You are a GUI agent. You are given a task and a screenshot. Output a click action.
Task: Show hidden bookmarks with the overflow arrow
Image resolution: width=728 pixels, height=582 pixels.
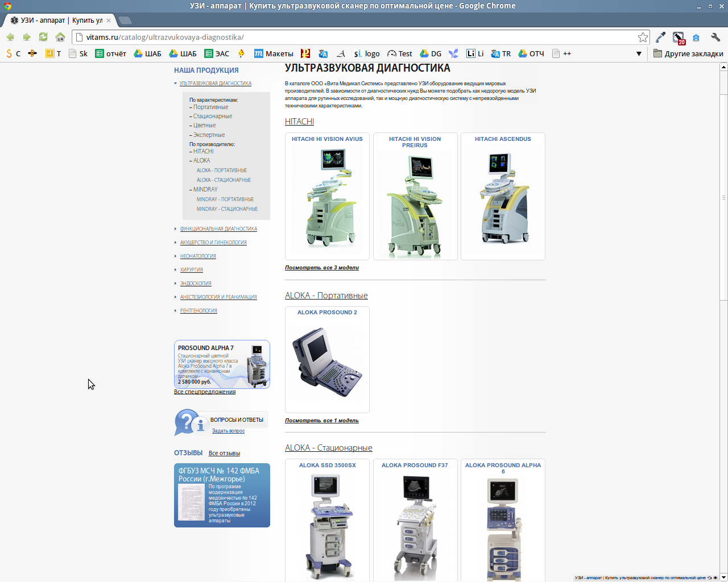pos(639,54)
